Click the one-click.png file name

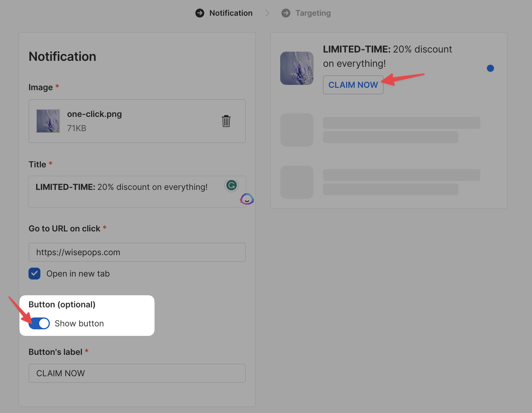[x=94, y=114]
